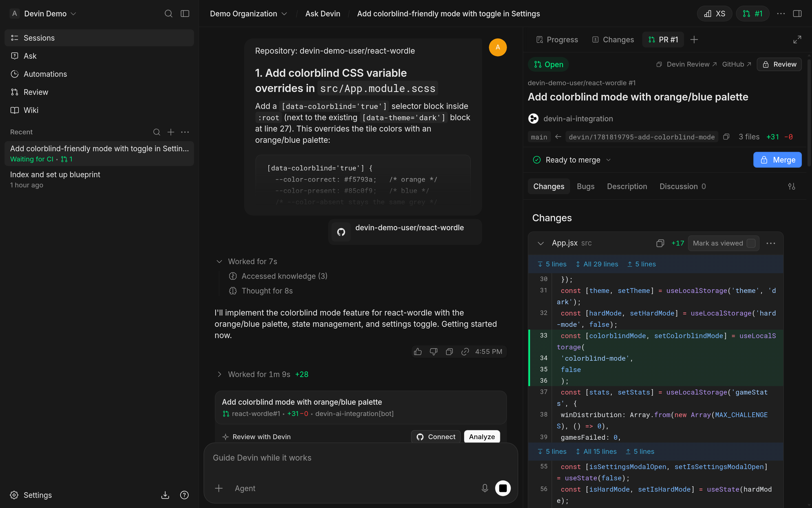Click the user avatar A bubble
The width and height of the screenshot is (812, 508).
click(x=498, y=47)
